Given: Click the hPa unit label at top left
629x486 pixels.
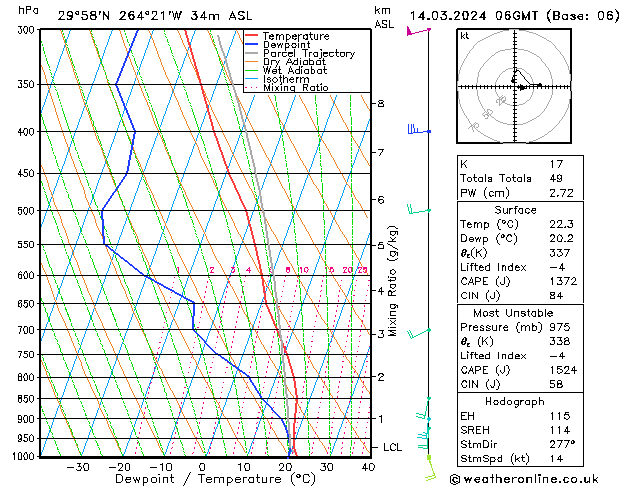Looking at the screenshot, I should (28, 10).
